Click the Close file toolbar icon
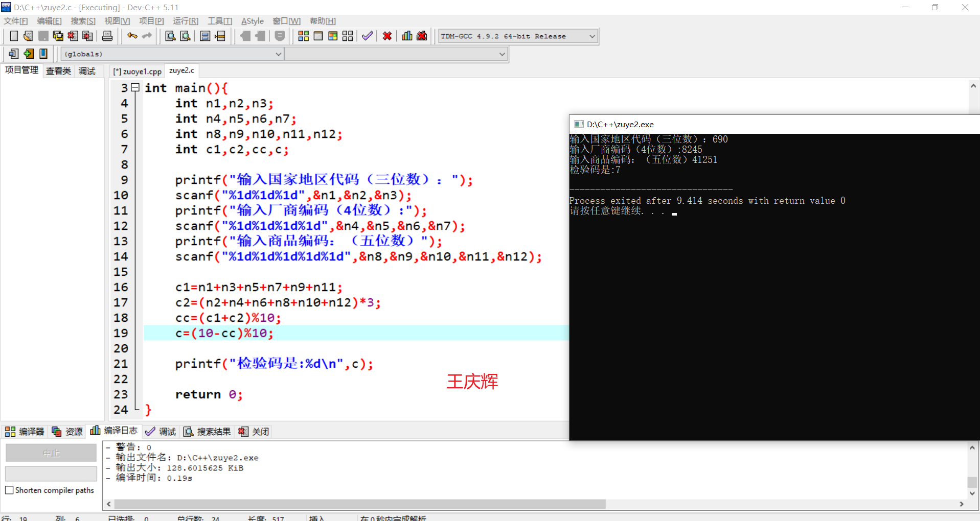This screenshot has width=980, height=521. pos(73,36)
